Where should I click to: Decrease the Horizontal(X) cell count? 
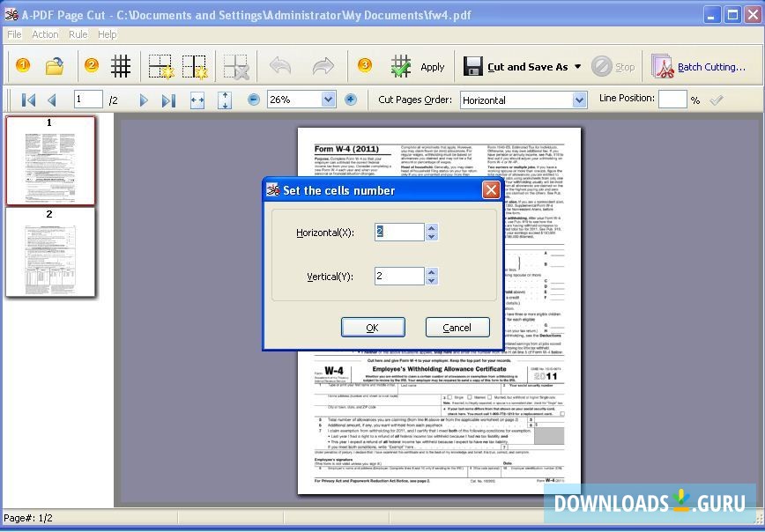point(431,237)
